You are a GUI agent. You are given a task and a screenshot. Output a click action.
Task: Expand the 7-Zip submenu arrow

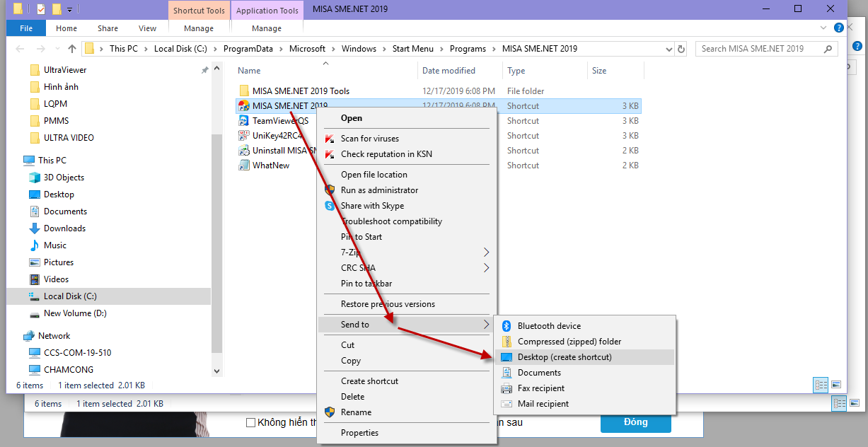[486, 252]
